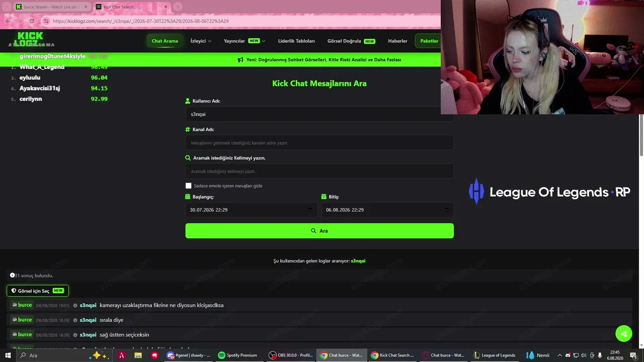
Task: Click the Paketler button
Action: (429, 41)
